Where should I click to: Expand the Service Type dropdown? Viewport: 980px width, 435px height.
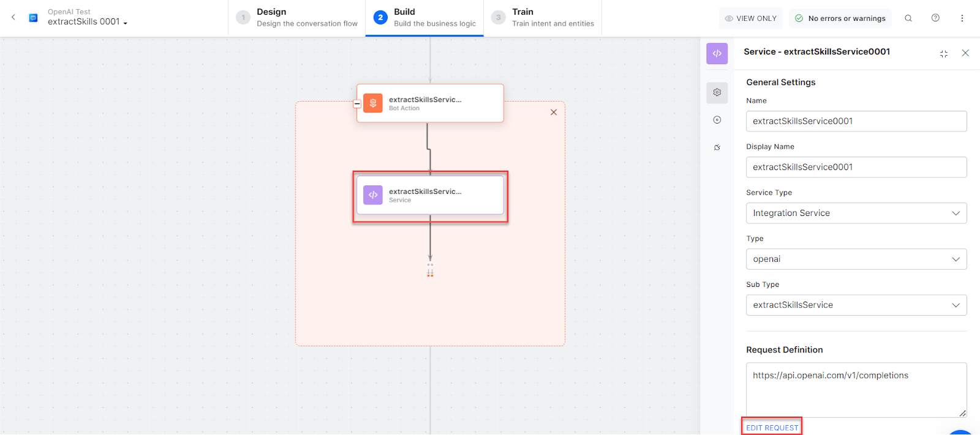(x=856, y=214)
